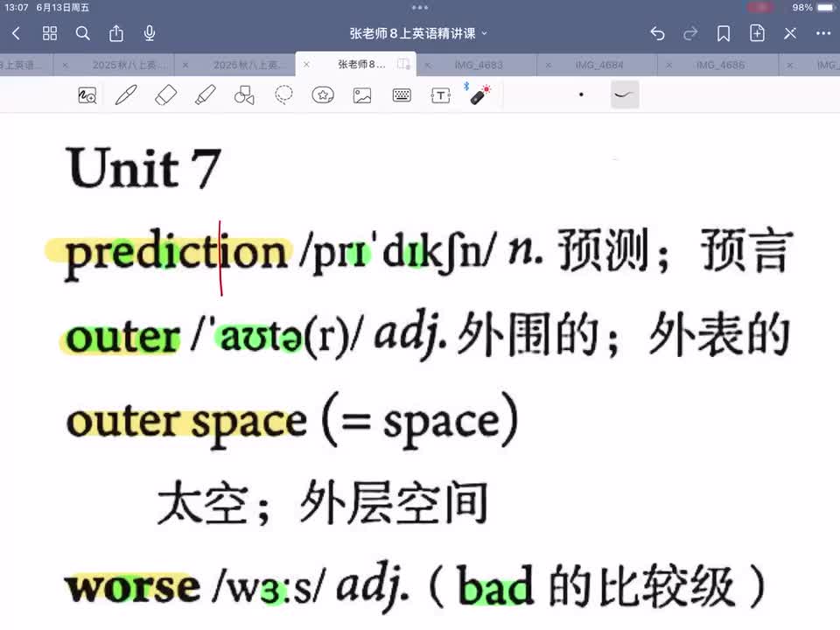840x630 pixels.
Task: Switch to the IMG_4683 tab
Action: [x=479, y=65]
